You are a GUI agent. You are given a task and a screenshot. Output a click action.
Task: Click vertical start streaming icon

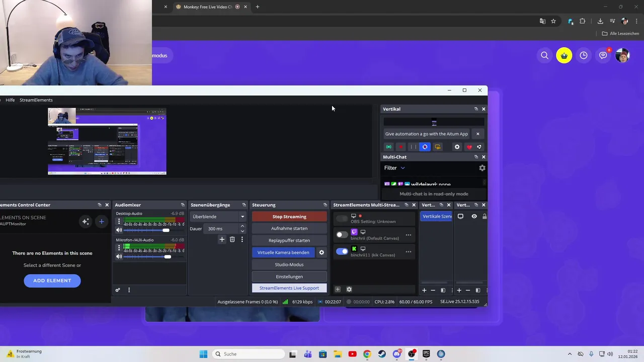[389, 147]
